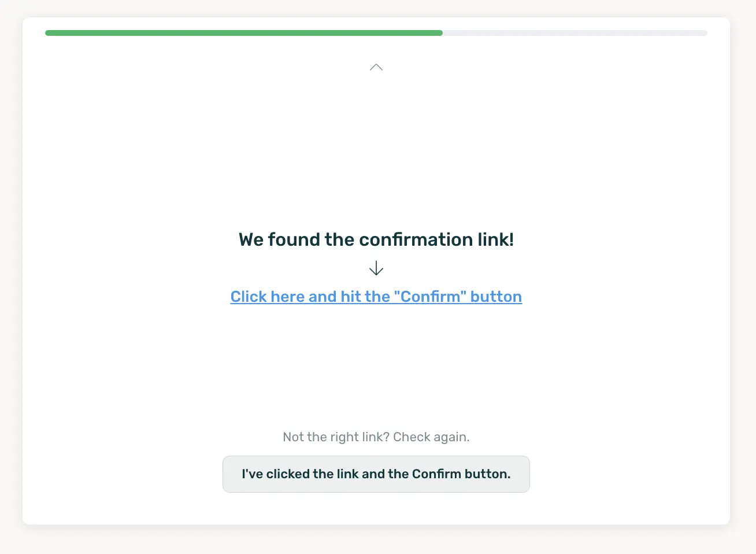
Task: Click the word 'button' ending the blue link
Action: pos(496,297)
